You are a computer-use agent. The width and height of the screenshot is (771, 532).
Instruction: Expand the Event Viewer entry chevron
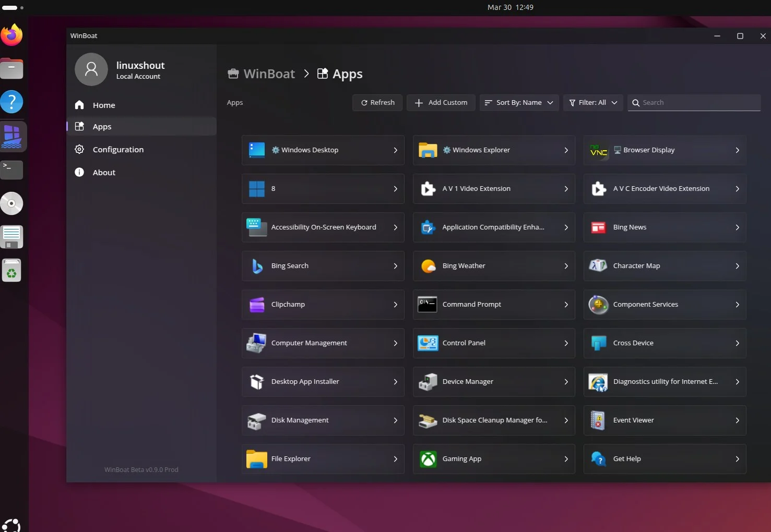click(x=737, y=420)
